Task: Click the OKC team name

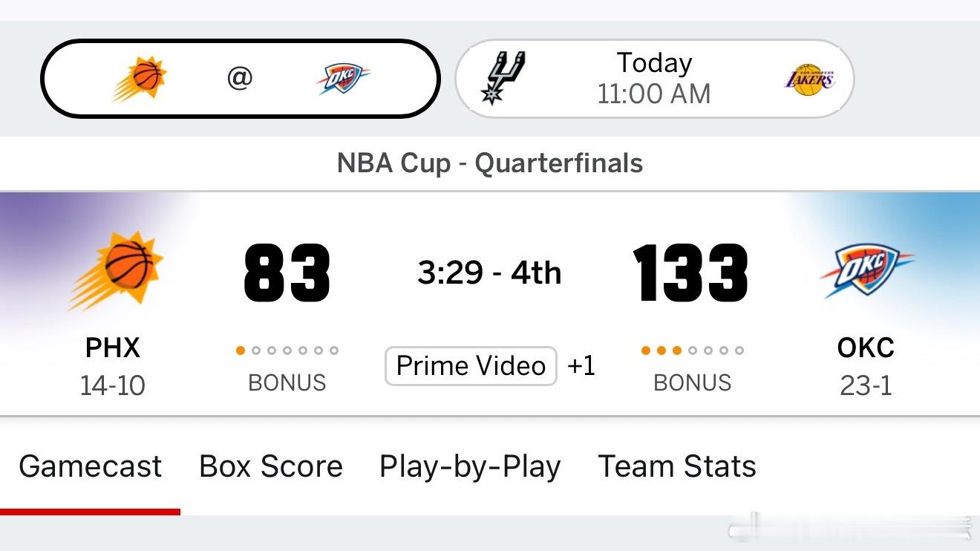Action: [866, 348]
